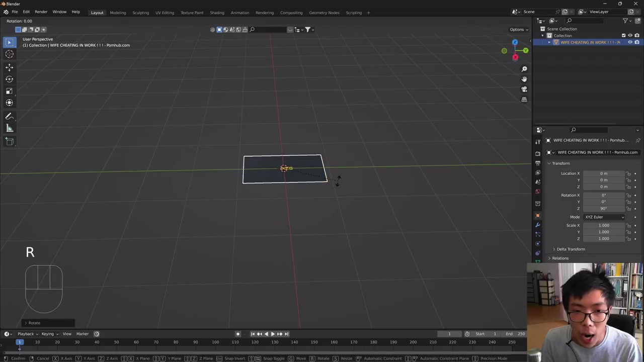Activate the 3D Cursor tool
The image size is (644, 362).
point(9,54)
